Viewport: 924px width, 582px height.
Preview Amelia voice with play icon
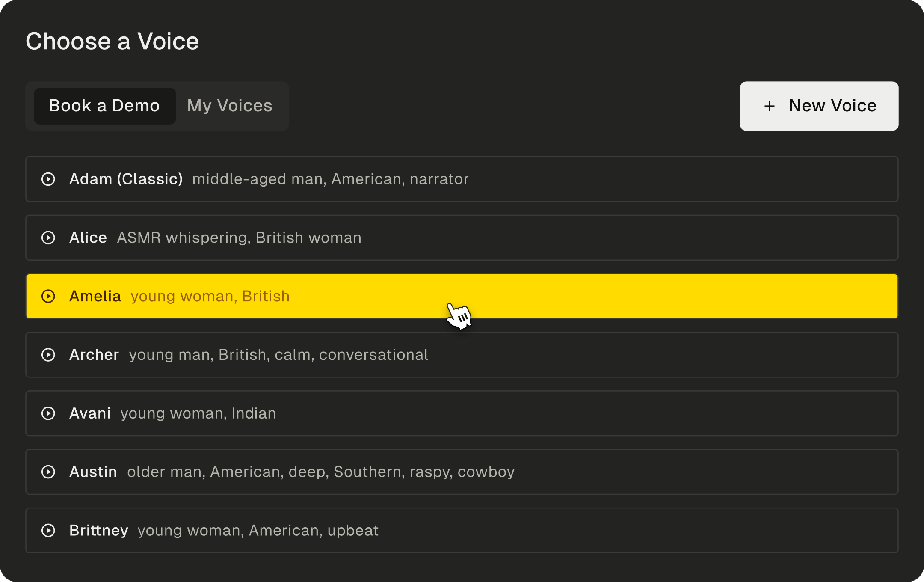48,296
